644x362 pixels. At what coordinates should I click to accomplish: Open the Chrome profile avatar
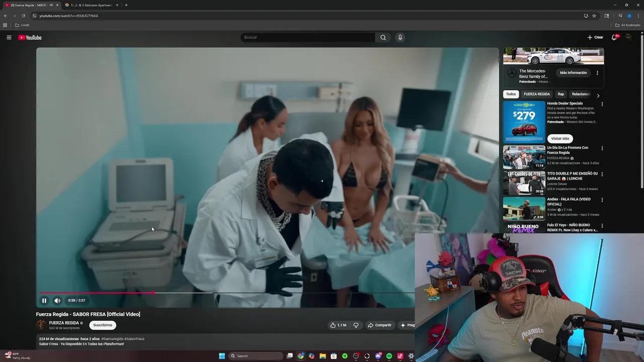point(629,16)
